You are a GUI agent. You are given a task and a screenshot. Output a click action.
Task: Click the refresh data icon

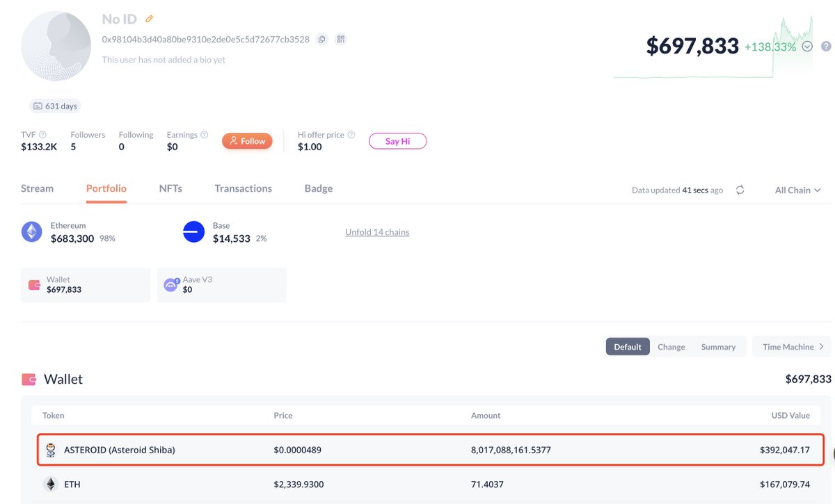pos(740,190)
